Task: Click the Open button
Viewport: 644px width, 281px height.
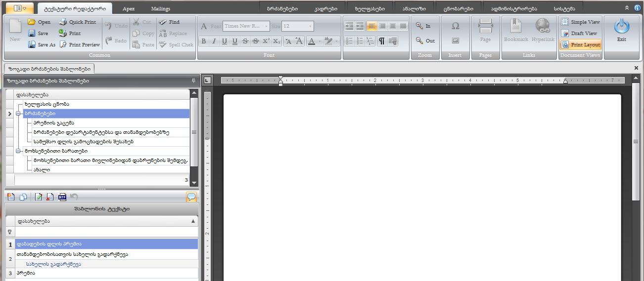Action: point(39,22)
